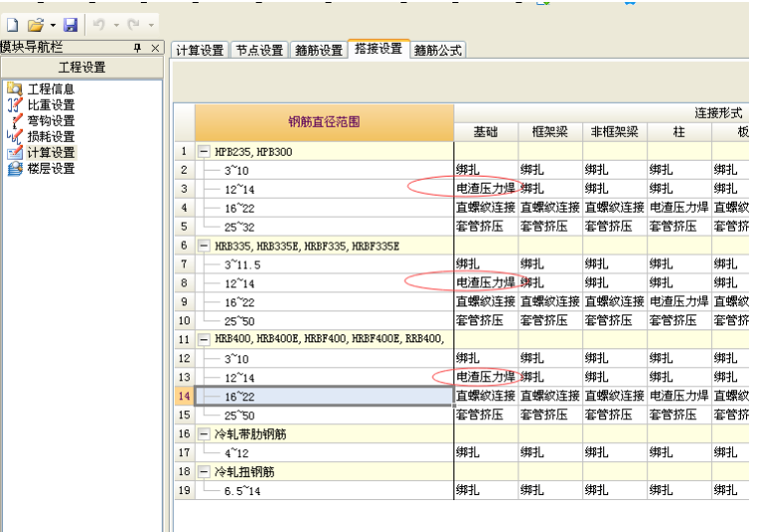Viewport: 770px width, 532px height.
Task: Click the 工程设置 section header
Action: point(82,67)
